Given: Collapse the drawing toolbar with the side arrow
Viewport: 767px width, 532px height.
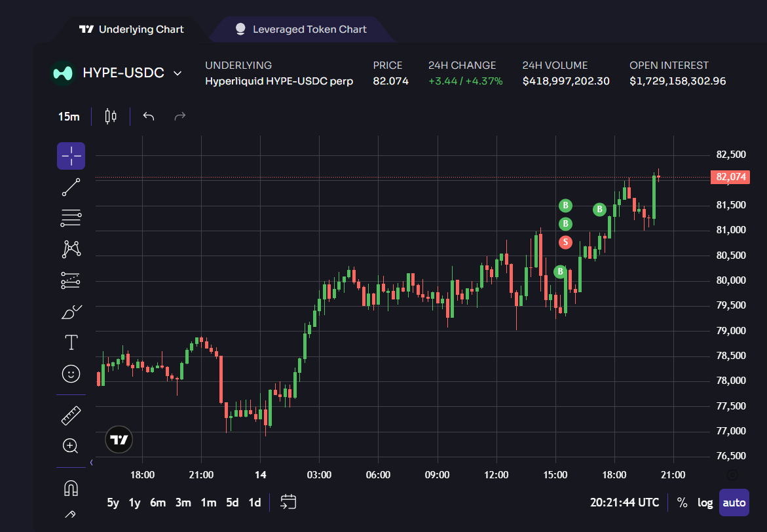Looking at the screenshot, I should (92, 462).
